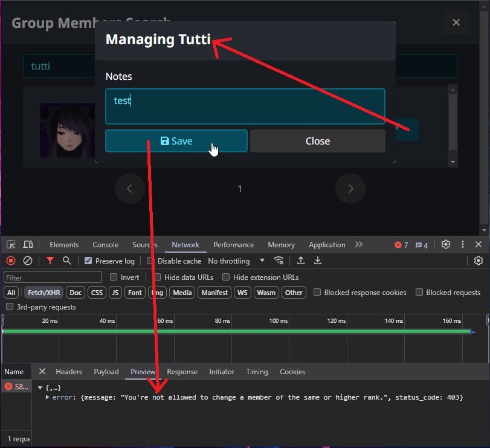490x448 pixels.
Task: Toggle the network filter funnel icon
Action: [x=50, y=261]
